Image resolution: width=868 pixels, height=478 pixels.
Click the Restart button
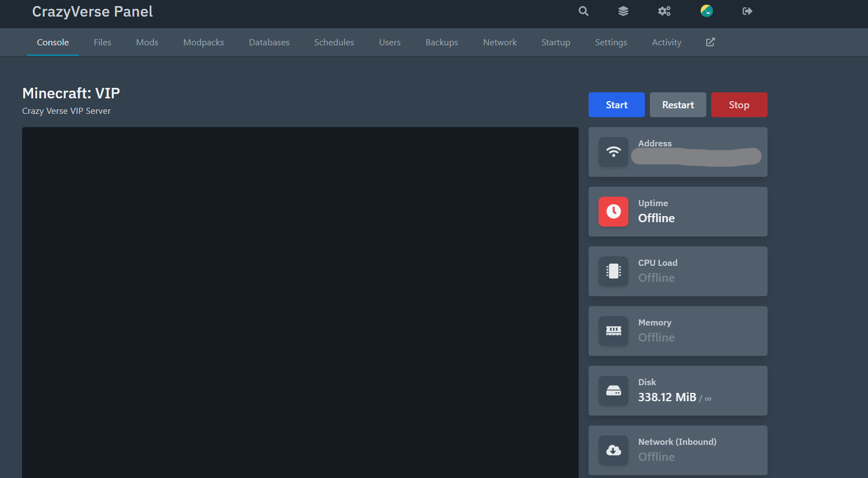pos(678,105)
